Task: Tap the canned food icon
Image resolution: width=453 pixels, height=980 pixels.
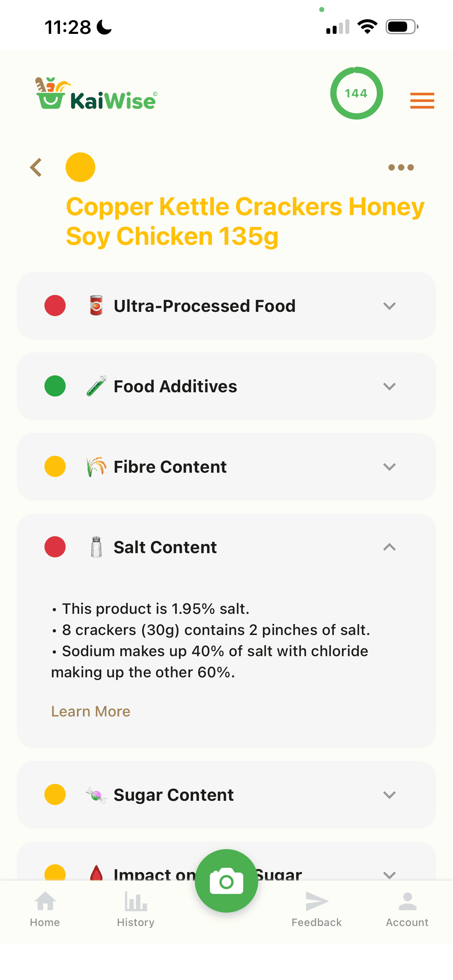Action: pyautogui.click(x=96, y=306)
